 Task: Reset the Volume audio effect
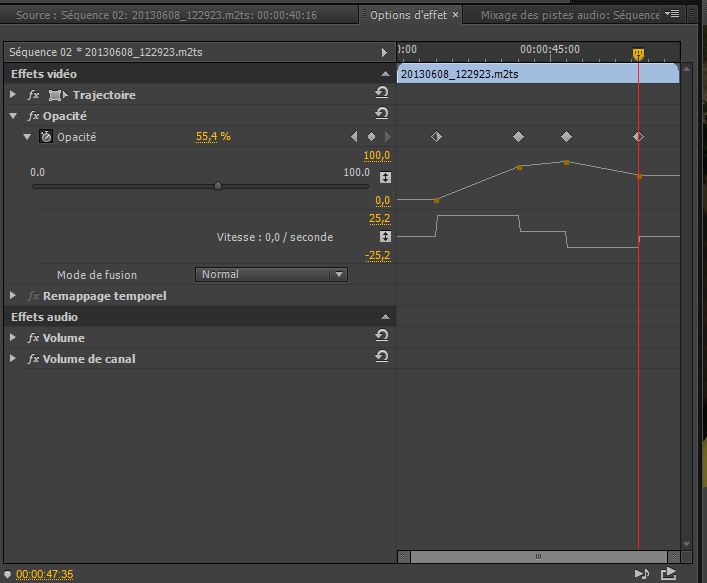(x=381, y=335)
